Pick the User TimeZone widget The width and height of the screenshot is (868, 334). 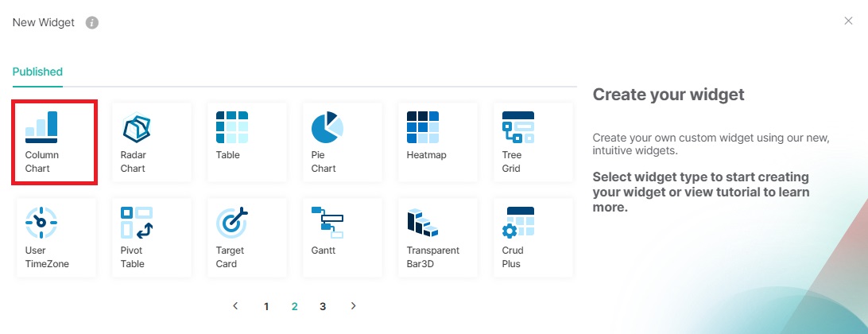tap(55, 237)
